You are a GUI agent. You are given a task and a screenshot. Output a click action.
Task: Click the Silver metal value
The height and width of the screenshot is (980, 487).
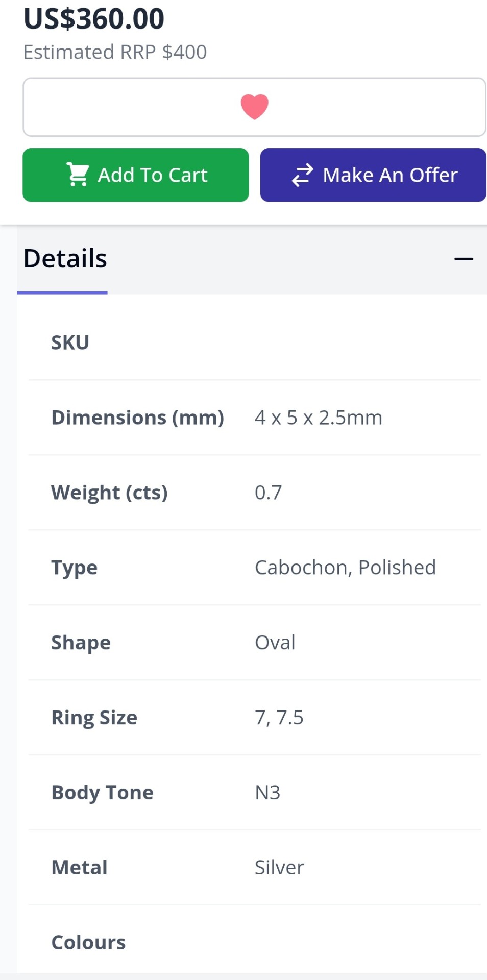tap(279, 868)
